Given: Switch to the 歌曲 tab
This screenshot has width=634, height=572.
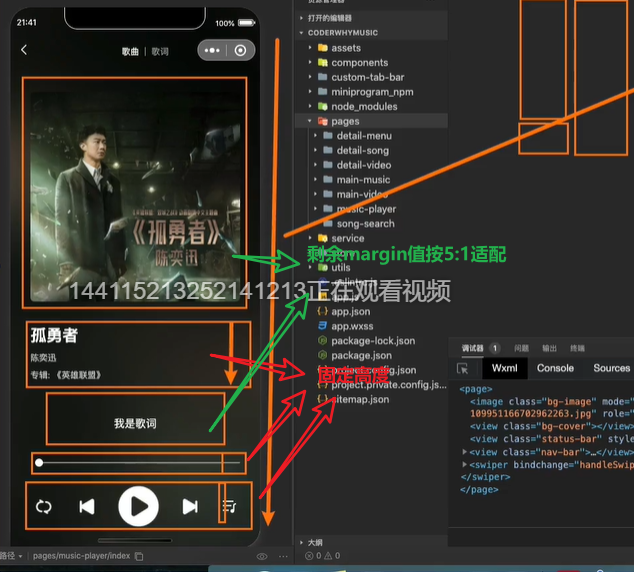Looking at the screenshot, I should (130, 51).
